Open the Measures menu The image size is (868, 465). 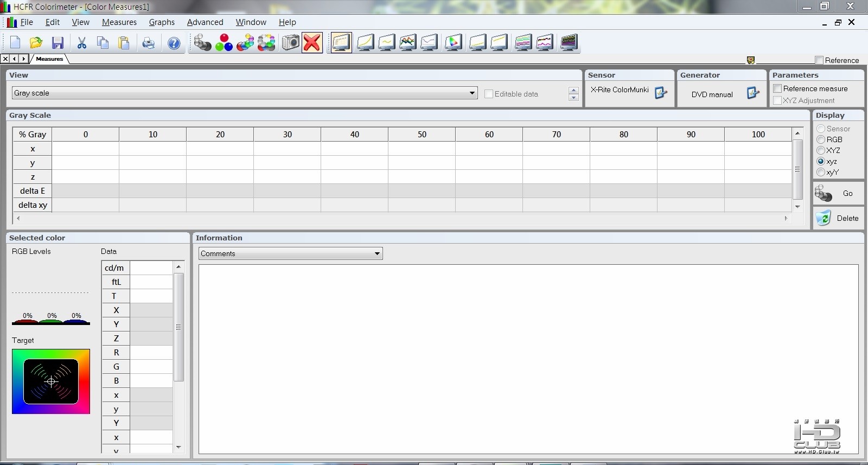[x=119, y=22]
